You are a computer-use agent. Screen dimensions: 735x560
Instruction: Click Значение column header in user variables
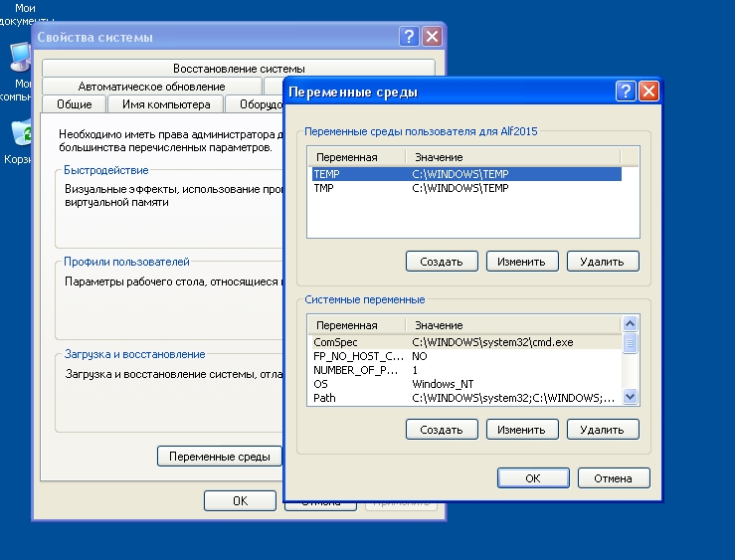tap(512, 157)
